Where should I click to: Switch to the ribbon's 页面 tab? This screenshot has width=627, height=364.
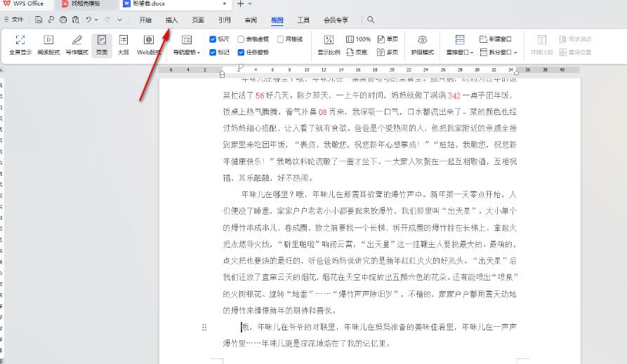coord(198,20)
